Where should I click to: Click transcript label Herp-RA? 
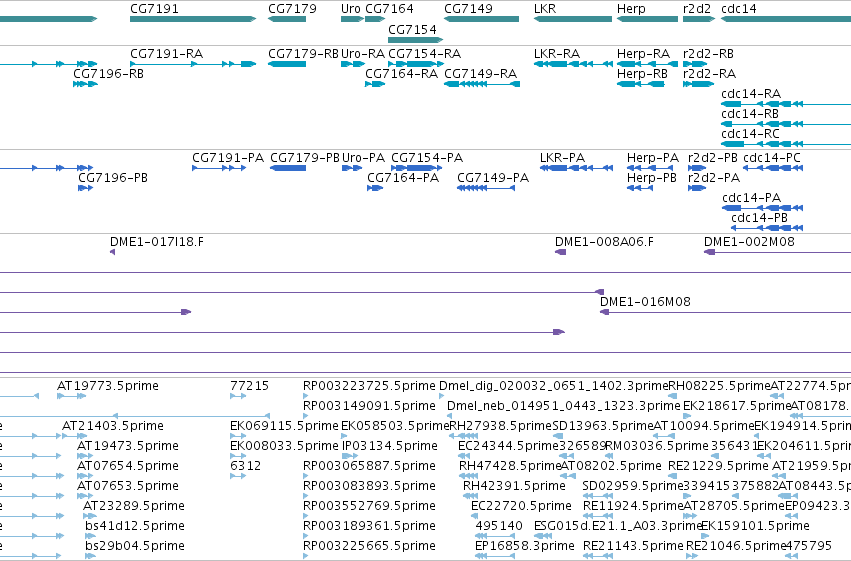[643, 54]
